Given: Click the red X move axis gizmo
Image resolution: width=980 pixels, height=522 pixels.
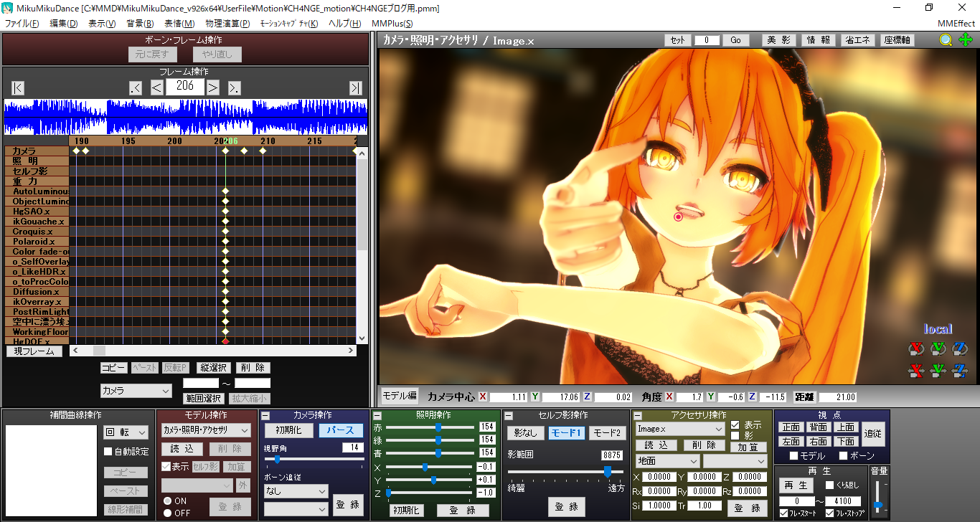Looking at the screenshot, I should (x=915, y=371).
